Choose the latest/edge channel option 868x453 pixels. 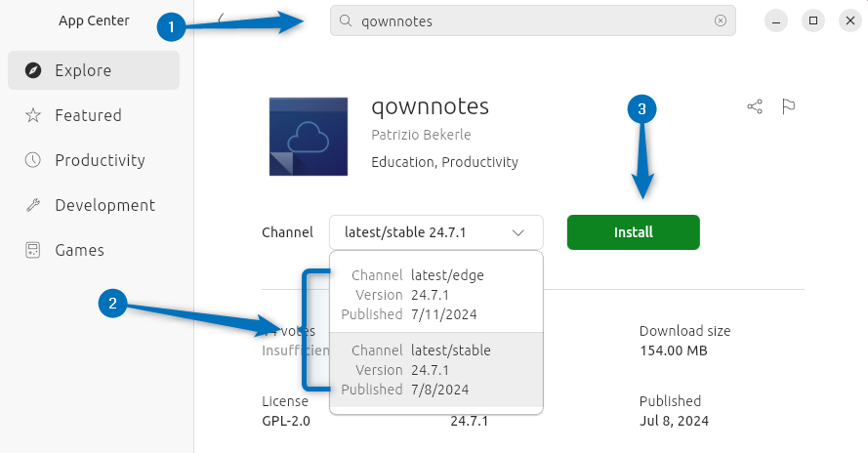pyautogui.click(x=436, y=295)
